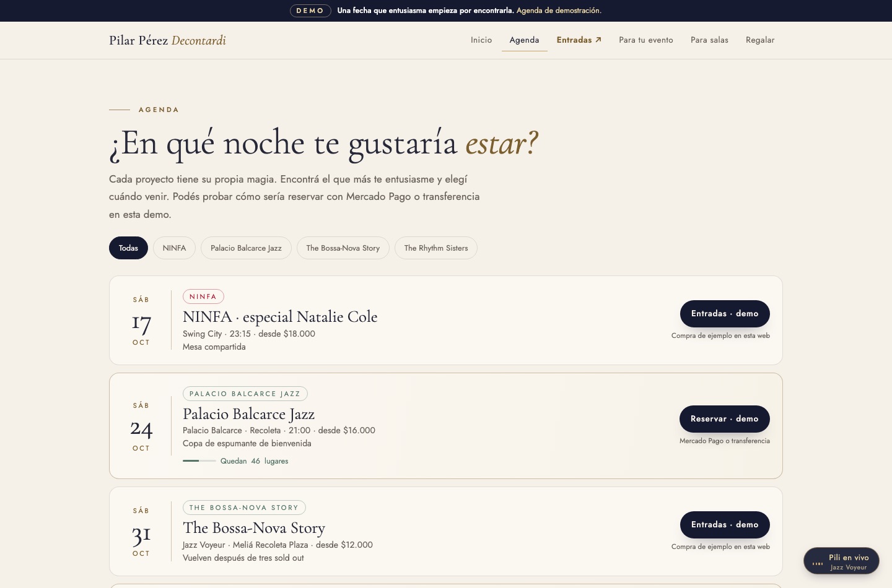Click the DEMO badge in top banner
This screenshot has height=588, width=892.
point(310,11)
